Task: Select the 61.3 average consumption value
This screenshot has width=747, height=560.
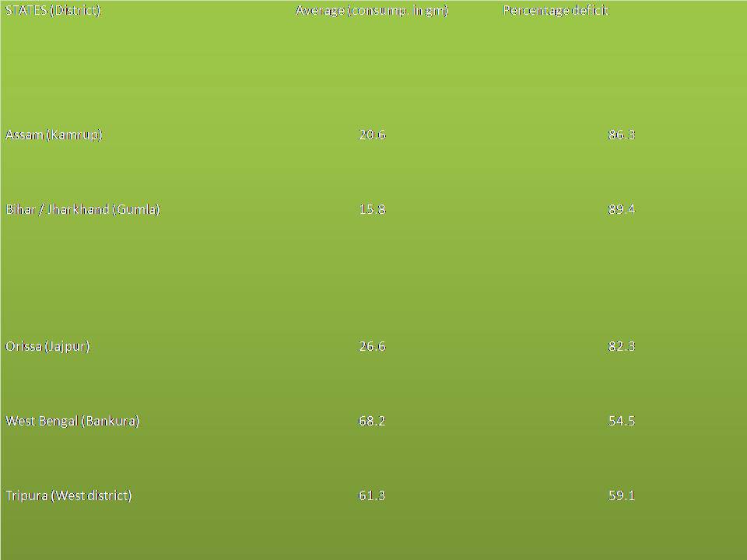Action: click(372, 495)
